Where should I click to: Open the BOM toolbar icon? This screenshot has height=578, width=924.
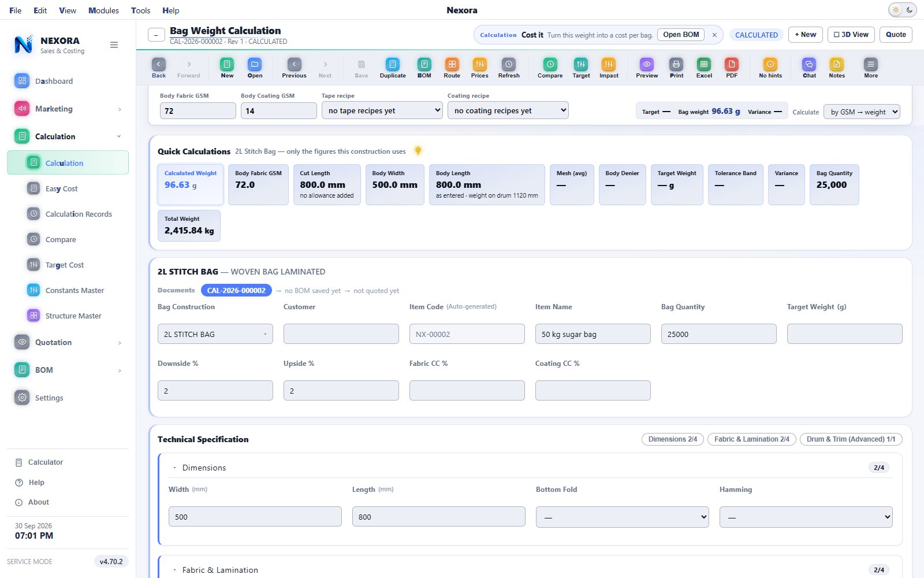[x=424, y=68]
